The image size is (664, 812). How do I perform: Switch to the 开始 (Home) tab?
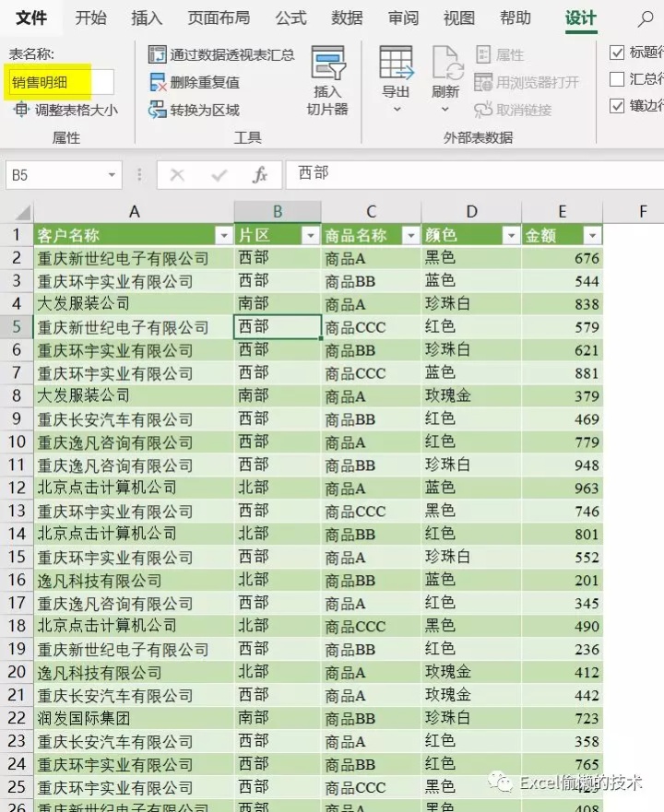[x=90, y=18]
